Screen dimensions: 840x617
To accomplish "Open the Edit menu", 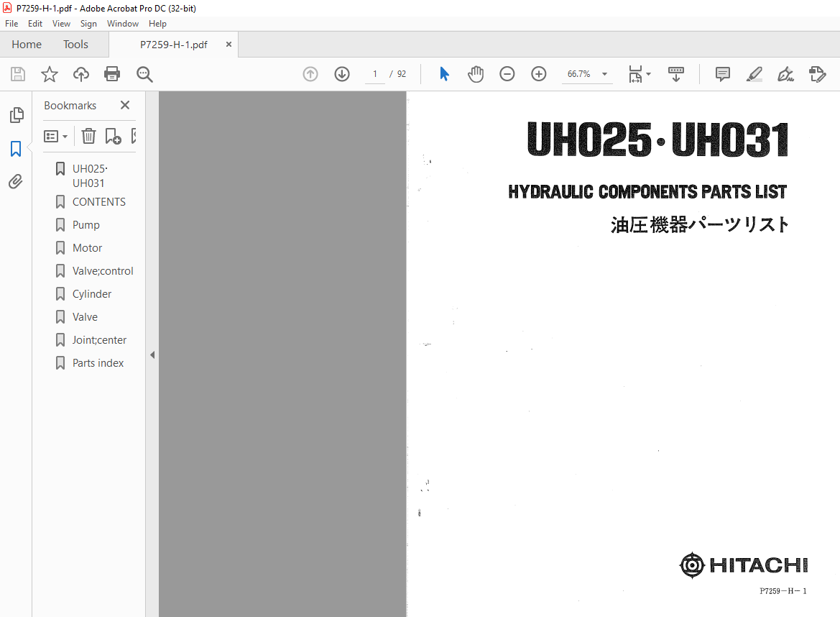I will pos(35,24).
